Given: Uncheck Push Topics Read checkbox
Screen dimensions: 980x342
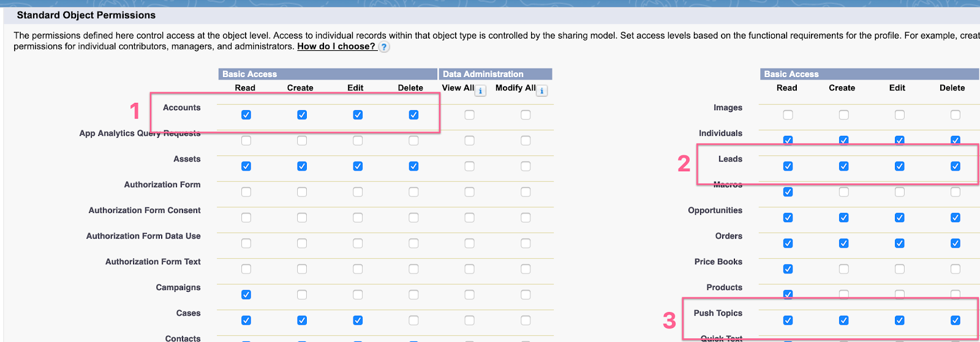Looking at the screenshot, I should tap(788, 321).
